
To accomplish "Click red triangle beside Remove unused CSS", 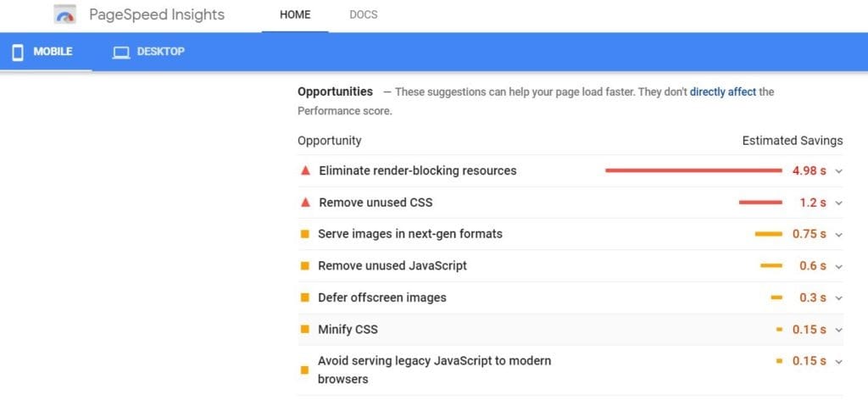I will 305,203.
